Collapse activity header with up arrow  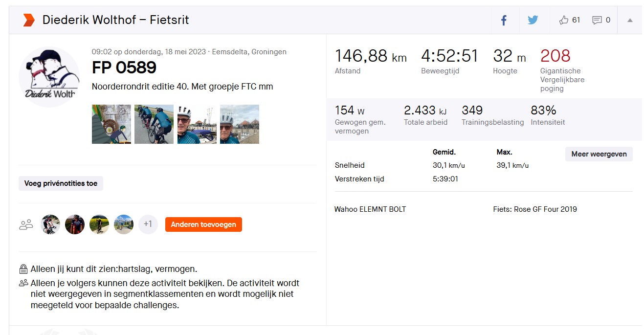coord(630,20)
